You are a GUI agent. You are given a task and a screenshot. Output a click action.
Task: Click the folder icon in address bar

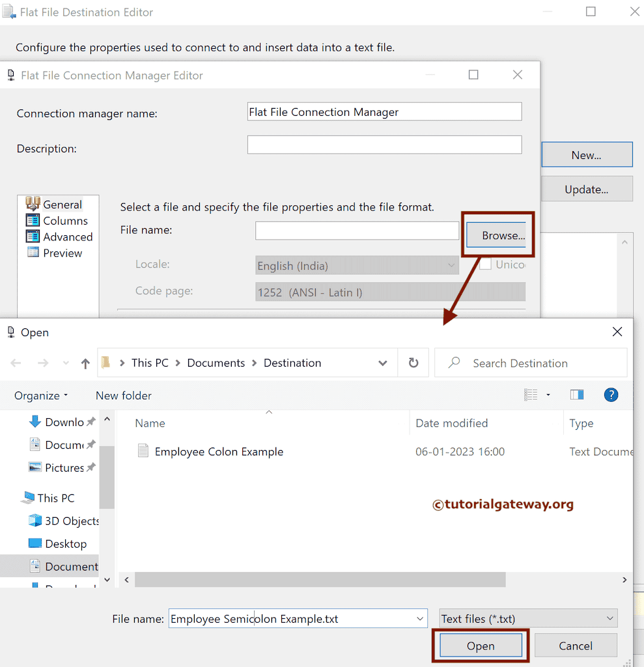coord(106,362)
